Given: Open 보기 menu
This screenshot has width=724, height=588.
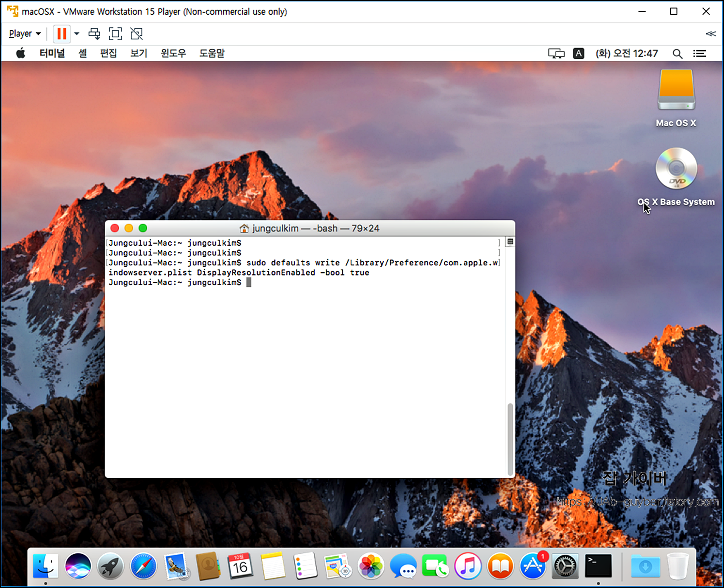Looking at the screenshot, I should [x=139, y=53].
